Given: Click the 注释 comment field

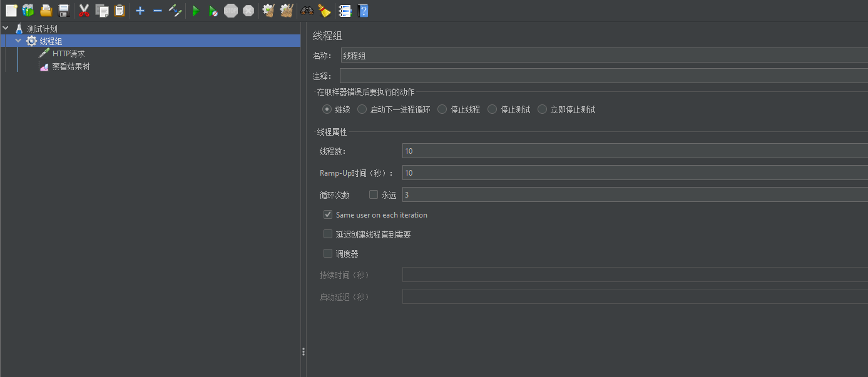Looking at the screenshot, I should click(x=604, y=76).
